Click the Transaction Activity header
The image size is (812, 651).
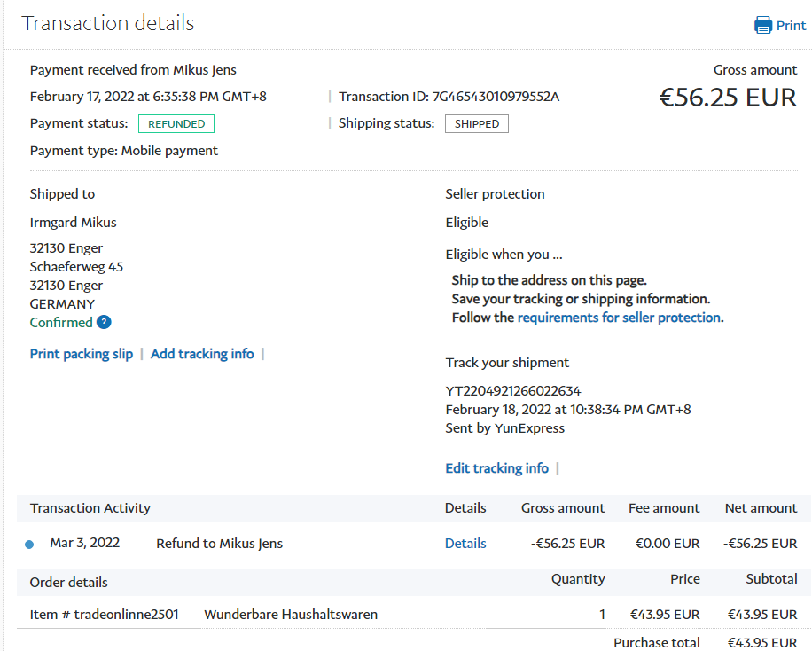(x=90, y=508)
